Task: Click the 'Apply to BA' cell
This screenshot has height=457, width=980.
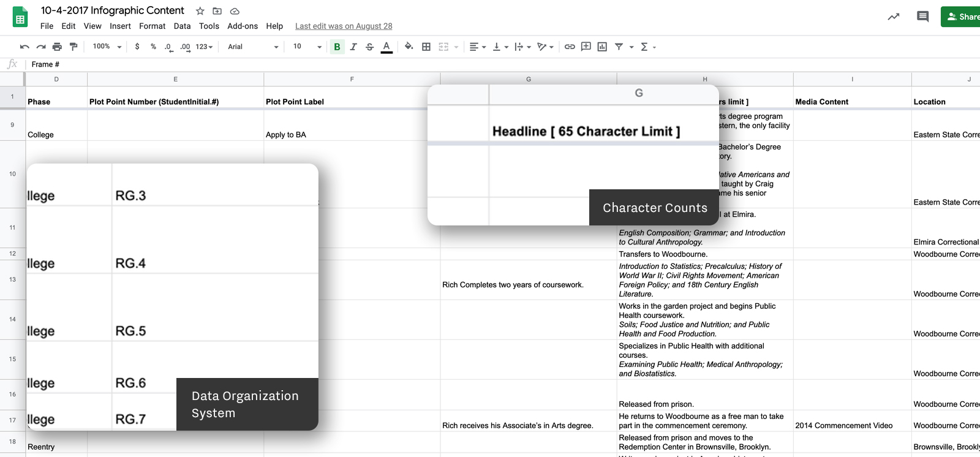Action: tap(352, 126)
